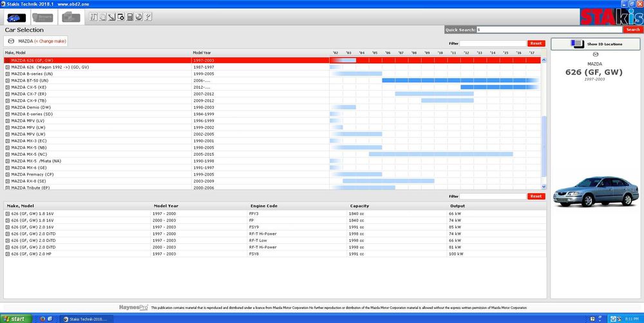This screenshot has width=644, height=323.
Task: Select MAZDA MX-5 /Miata (NA)
Action: (272, 161)
